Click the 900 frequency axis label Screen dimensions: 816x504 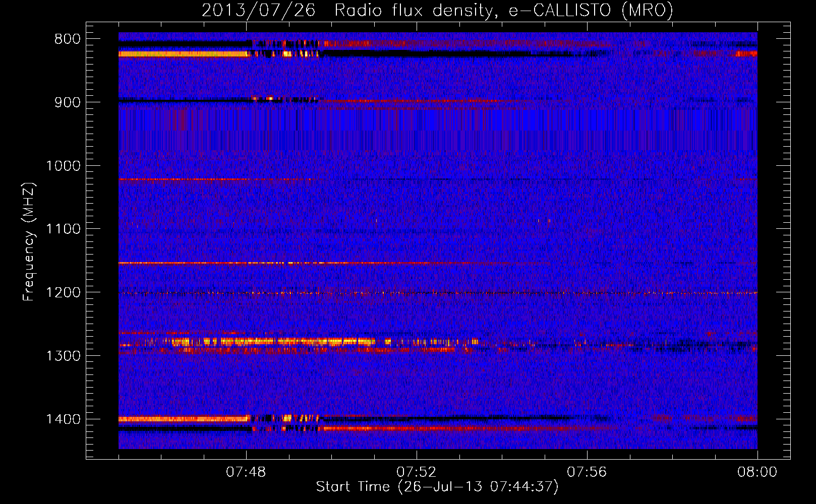point(68,102)
